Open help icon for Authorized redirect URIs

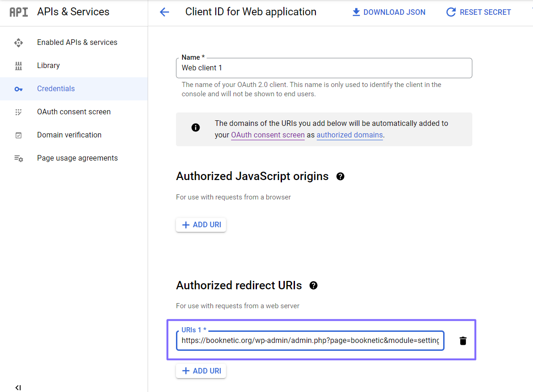click(x=314, y=286)
